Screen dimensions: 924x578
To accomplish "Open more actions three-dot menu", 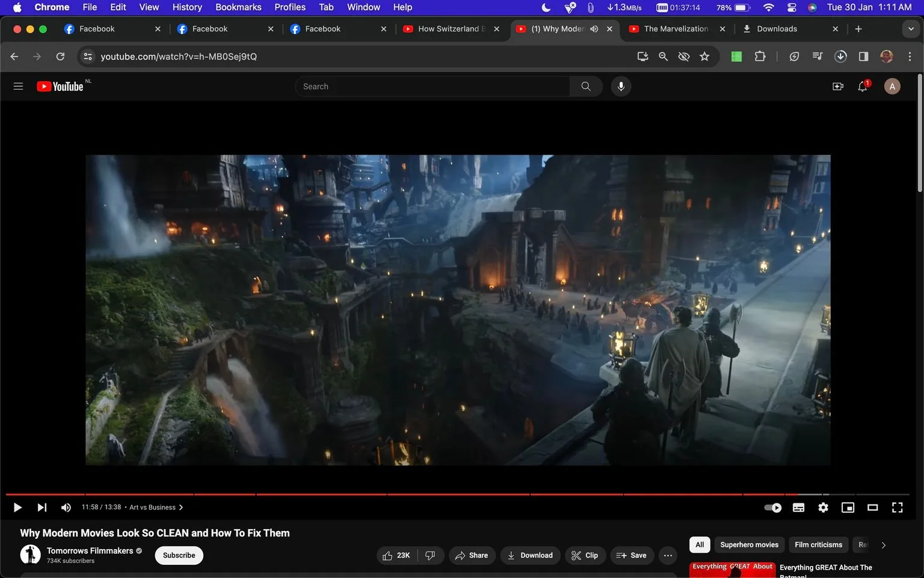I will coord(668,555).
